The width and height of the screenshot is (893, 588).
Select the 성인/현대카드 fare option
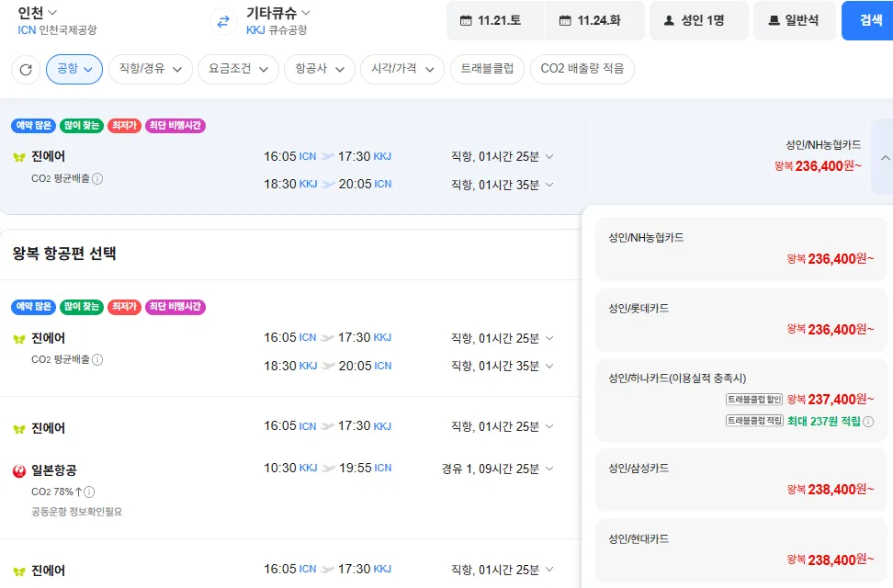740,550
